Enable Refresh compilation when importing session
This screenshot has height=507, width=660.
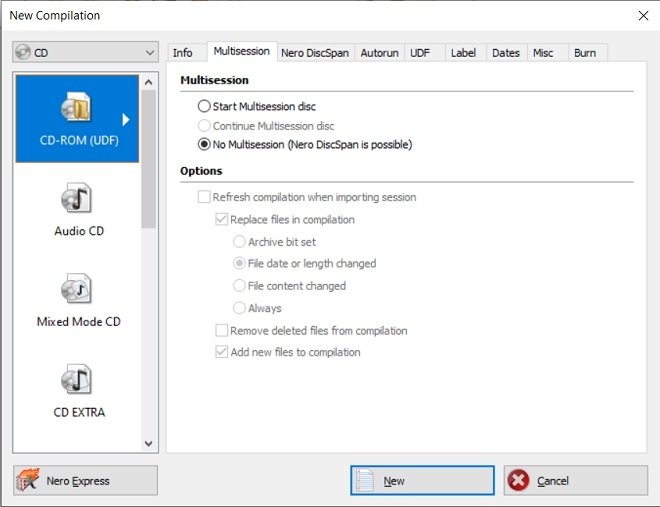point(204,196)
